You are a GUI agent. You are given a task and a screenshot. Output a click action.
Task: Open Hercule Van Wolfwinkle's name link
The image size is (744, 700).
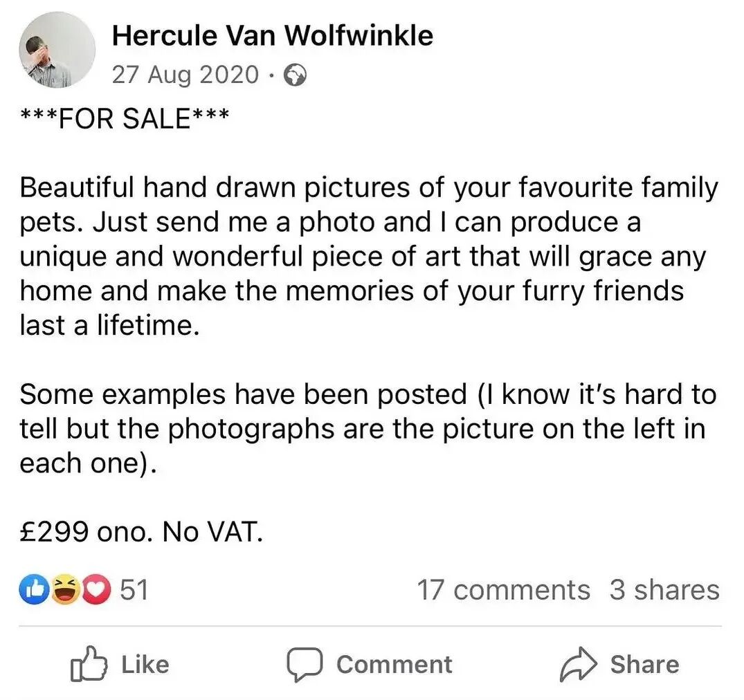(x=273, y=35)
